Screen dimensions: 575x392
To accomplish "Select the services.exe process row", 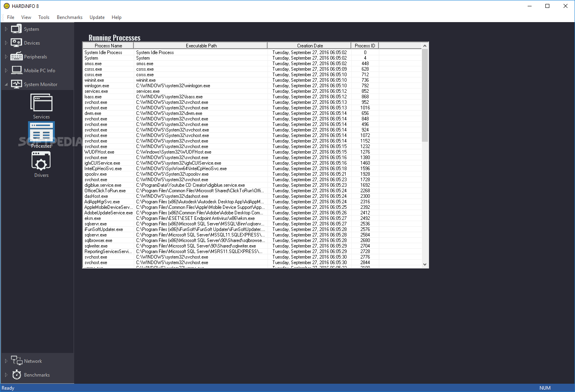I will pos(252,91).
